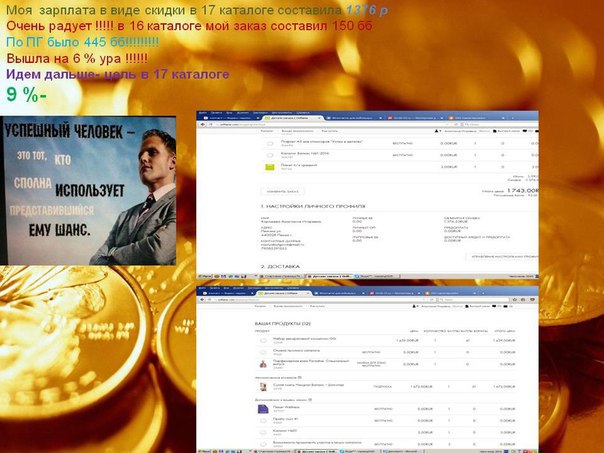Open the user account icon in the profile settings screenshot header
The image size is (604, 453).
click(x=436, y=131)
